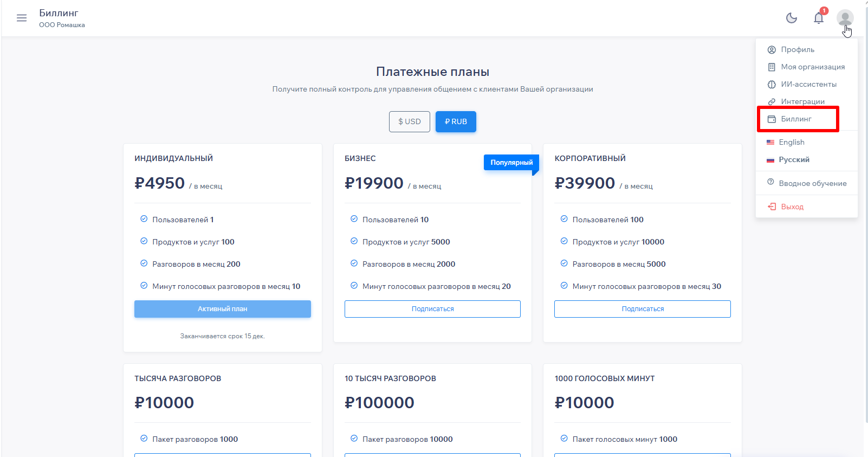The image size is (868, 457).
Task: Open notifications bell icon
Action: [819, 18]
